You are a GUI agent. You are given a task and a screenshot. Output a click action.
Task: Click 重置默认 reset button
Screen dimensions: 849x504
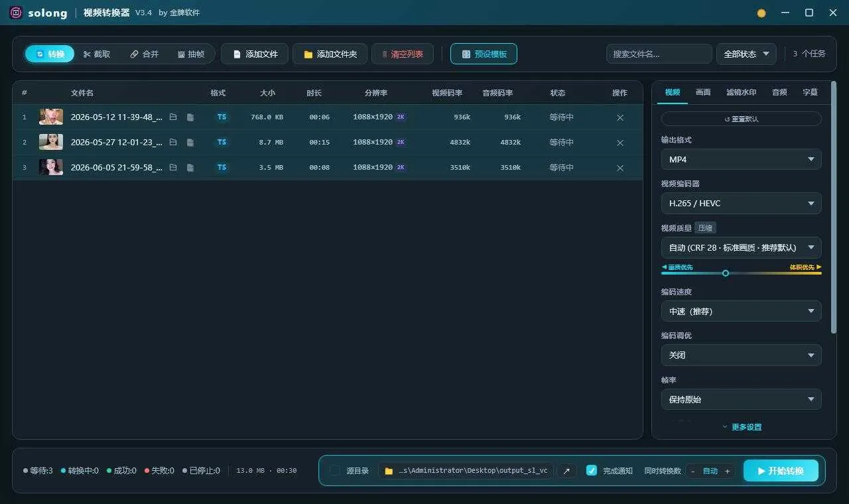tap(742, 119)
